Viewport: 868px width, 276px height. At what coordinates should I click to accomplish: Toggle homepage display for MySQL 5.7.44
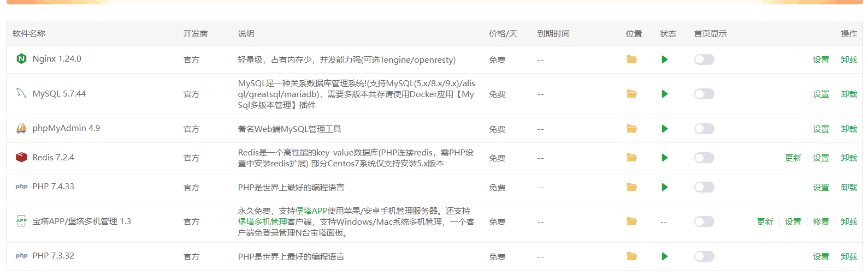(704, 94)
